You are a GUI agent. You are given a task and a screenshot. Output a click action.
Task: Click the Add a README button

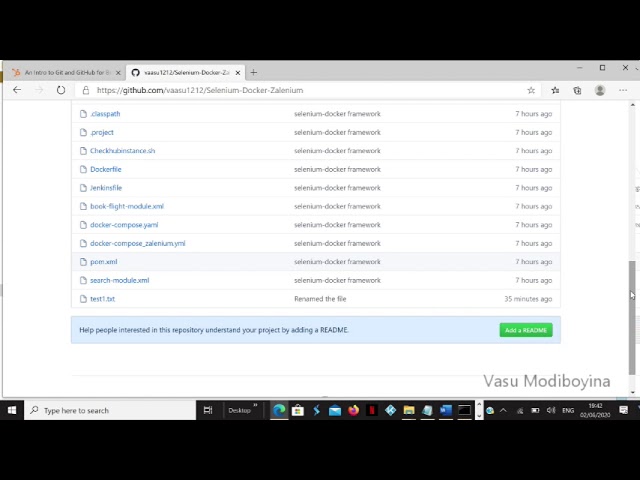(x=526, y=330)
